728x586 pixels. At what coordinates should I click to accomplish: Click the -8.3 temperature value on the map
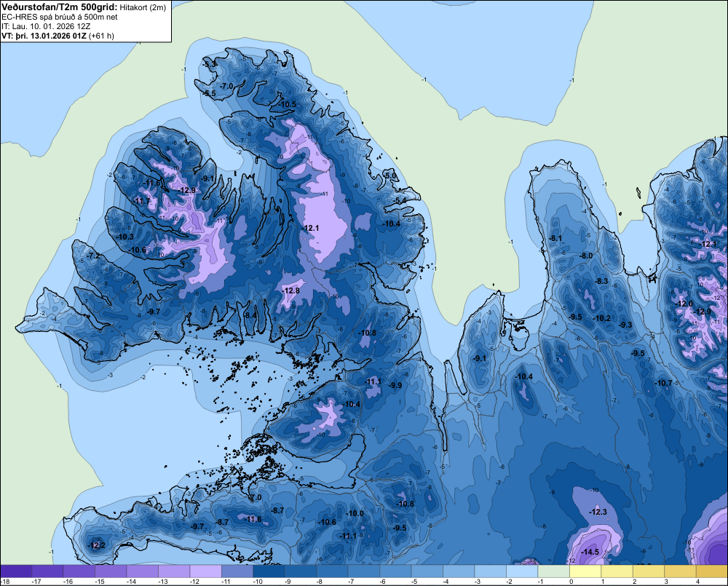pyautogui.click(x=602, y=281)
